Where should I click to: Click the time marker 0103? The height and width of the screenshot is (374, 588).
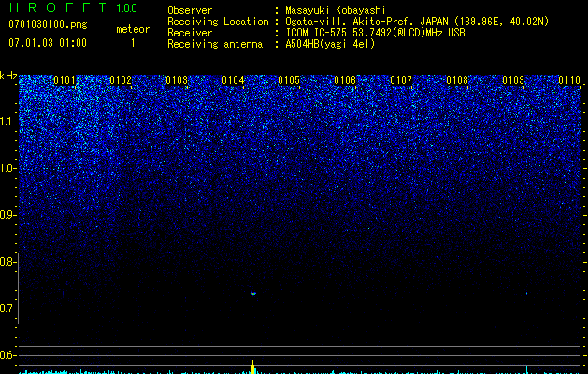pyautogui.click(x=177, y=80)
